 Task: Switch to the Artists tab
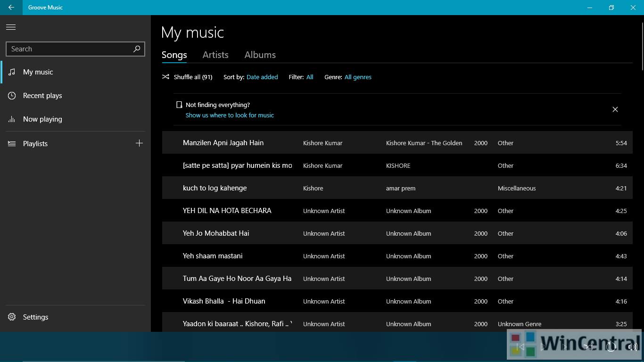pos(215,55)
